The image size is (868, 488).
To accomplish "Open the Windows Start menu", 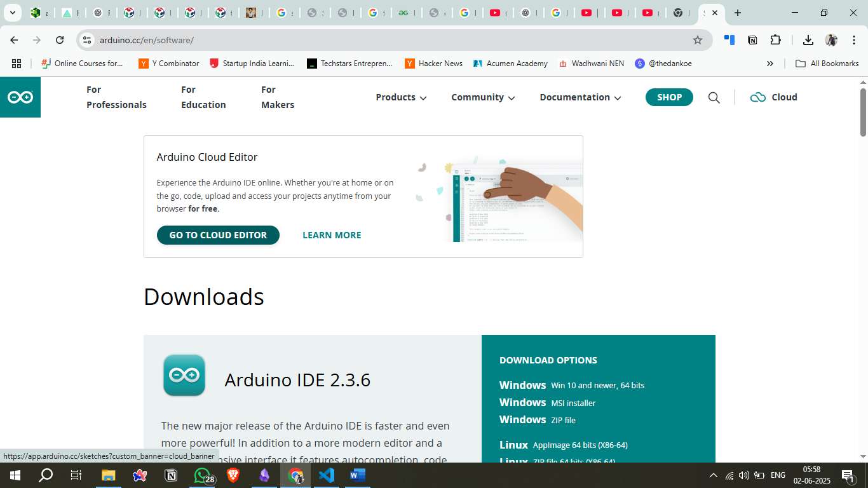I will pos(15,475).
